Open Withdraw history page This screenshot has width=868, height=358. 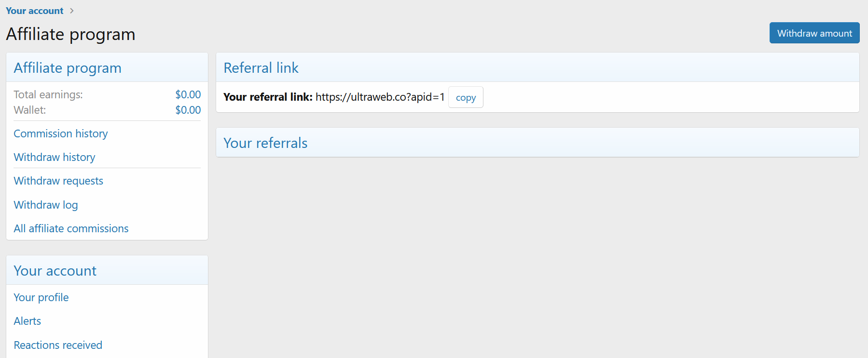55,157
